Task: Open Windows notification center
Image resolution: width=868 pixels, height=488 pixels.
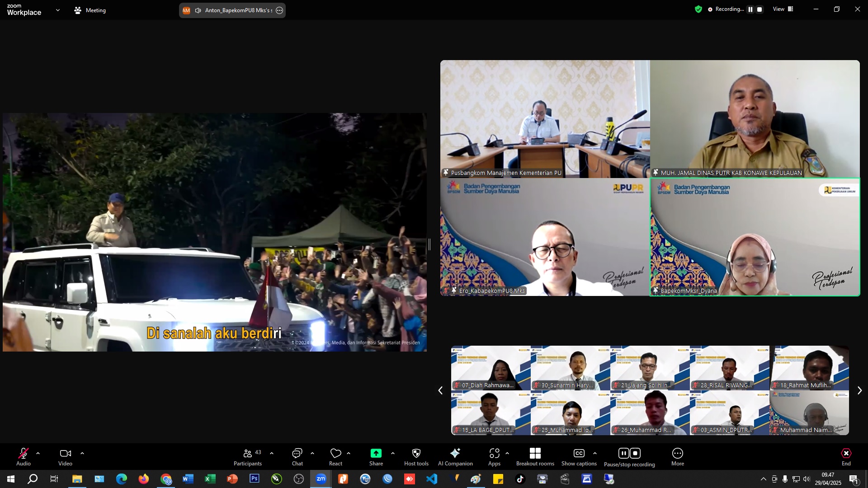Action: pyautogui.click(x=854, y=479)
